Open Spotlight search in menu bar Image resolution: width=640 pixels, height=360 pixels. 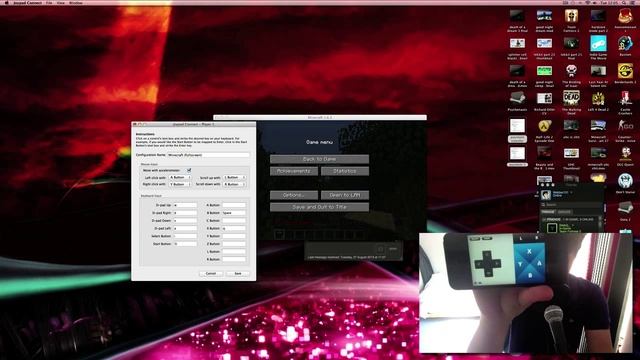pos(624,3)
